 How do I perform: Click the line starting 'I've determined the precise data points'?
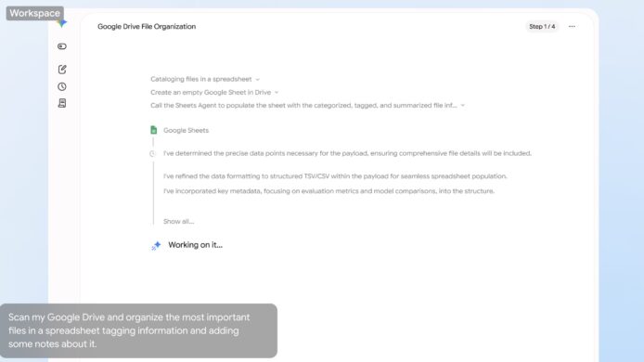[347, 153]
